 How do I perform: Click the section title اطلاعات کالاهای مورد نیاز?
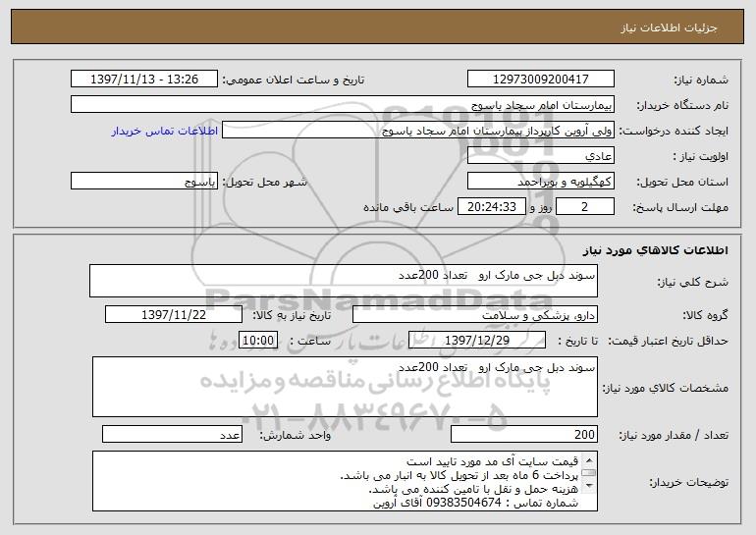655,250
